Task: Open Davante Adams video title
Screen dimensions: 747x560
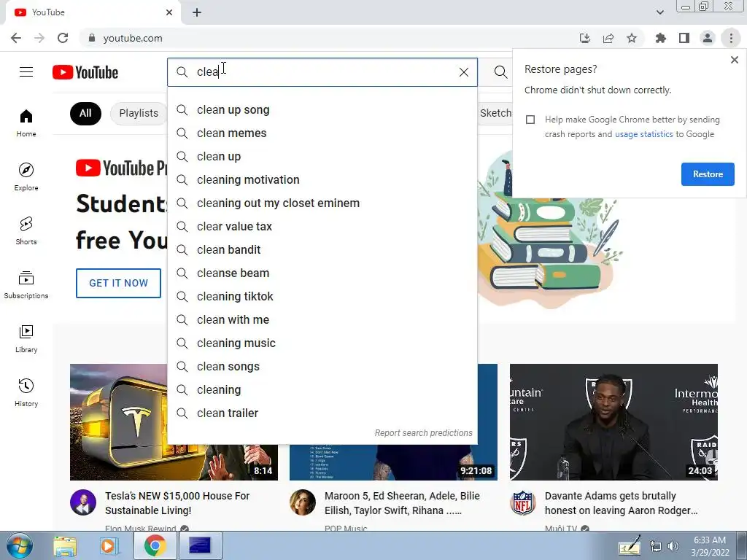Action: tap(622, 503)
